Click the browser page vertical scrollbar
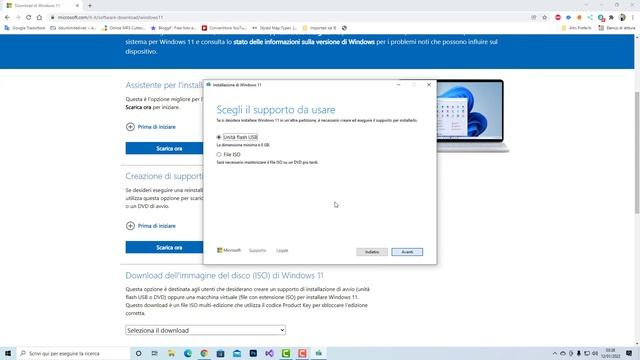This screenshot has width=640, height=360. 637,152
